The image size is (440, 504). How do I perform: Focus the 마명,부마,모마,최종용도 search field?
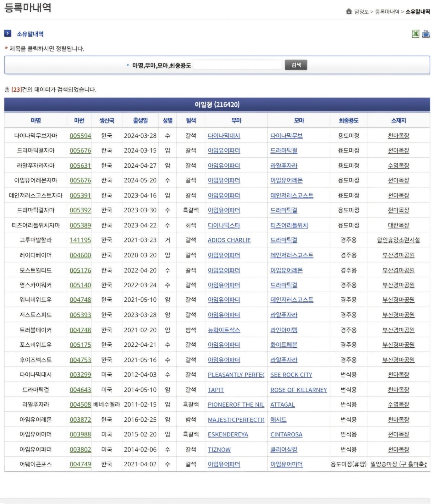click(237, 65)
